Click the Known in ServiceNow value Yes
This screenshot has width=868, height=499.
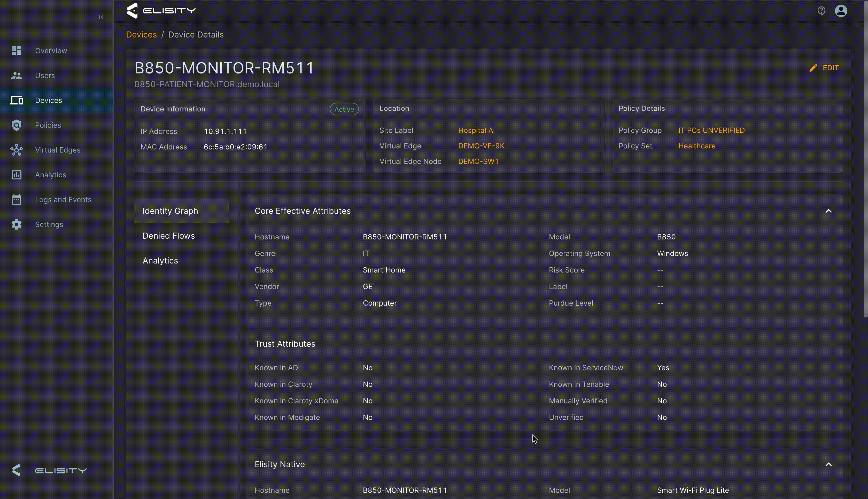[x=663, y=368]
